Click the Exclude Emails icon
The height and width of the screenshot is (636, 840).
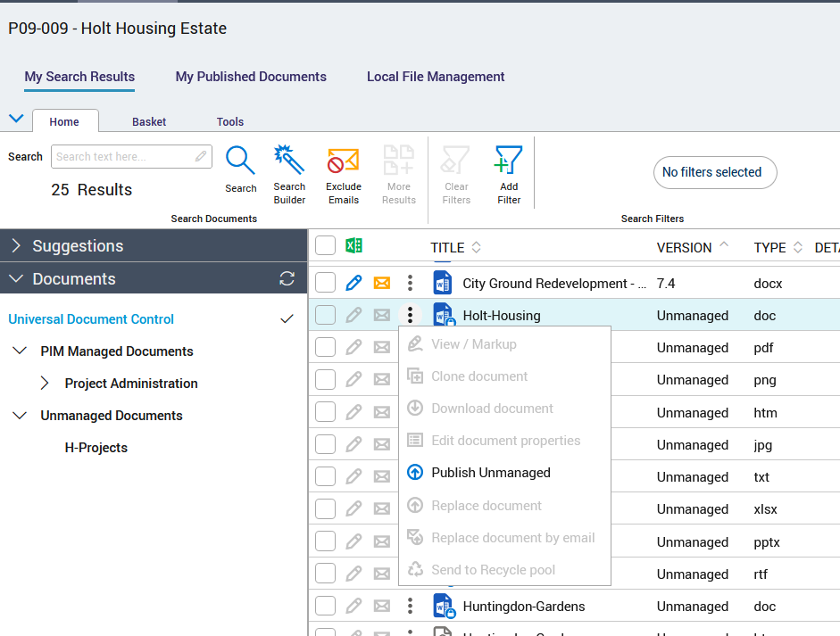click(344, 160)
